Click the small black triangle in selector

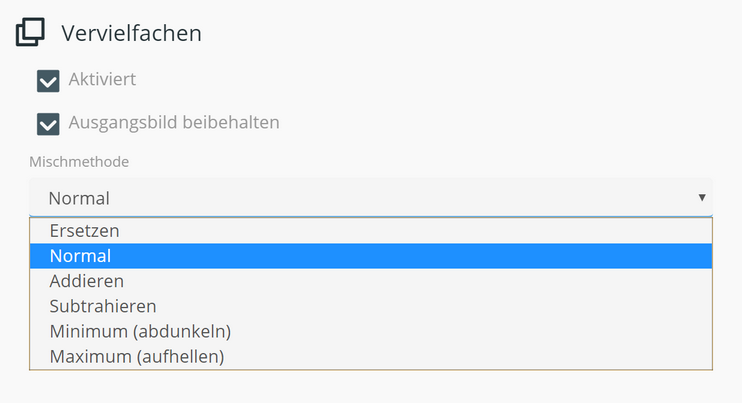coord(702,198)
